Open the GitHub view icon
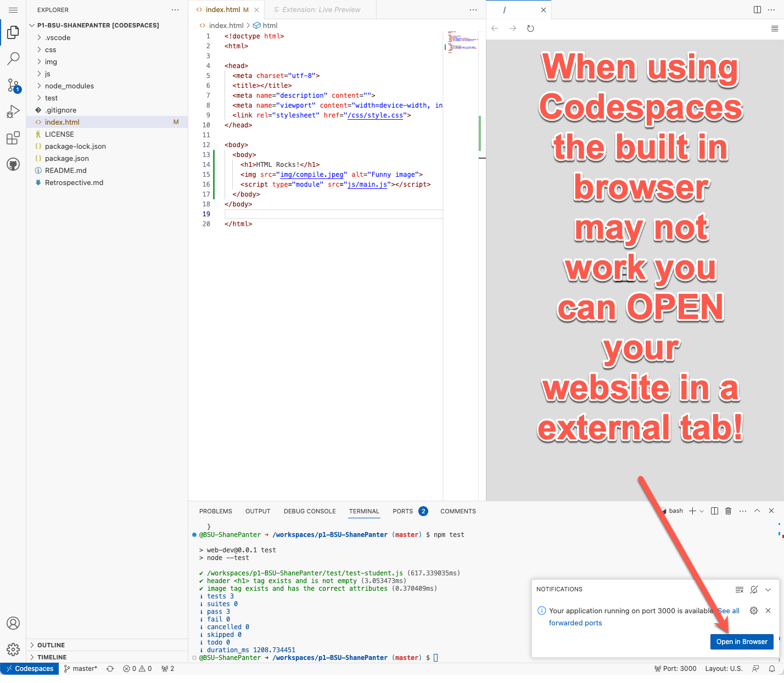 13,164
